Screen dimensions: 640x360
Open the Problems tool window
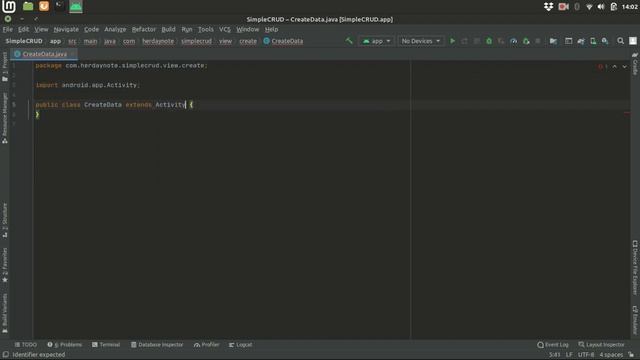(x=64, y=345)
